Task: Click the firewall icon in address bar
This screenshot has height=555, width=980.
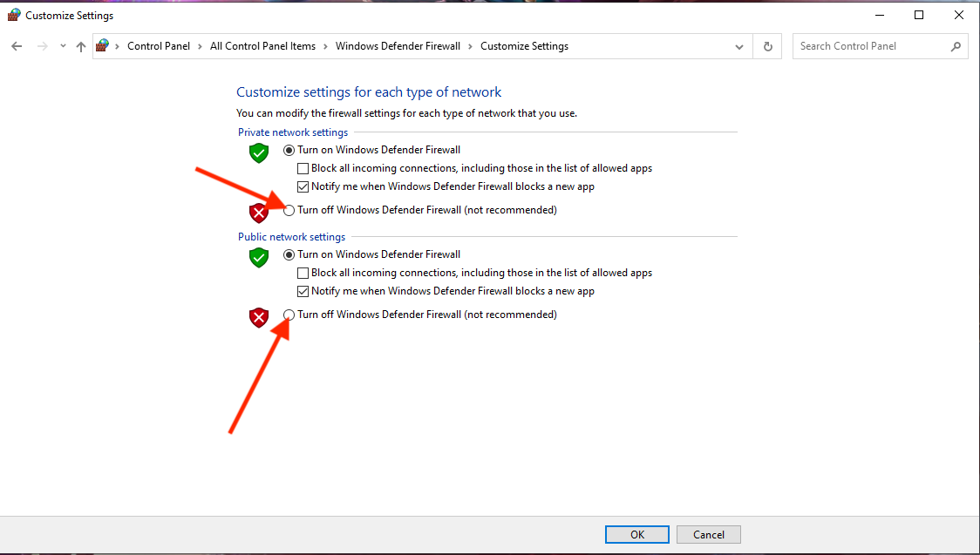Action: coord(103,45)
